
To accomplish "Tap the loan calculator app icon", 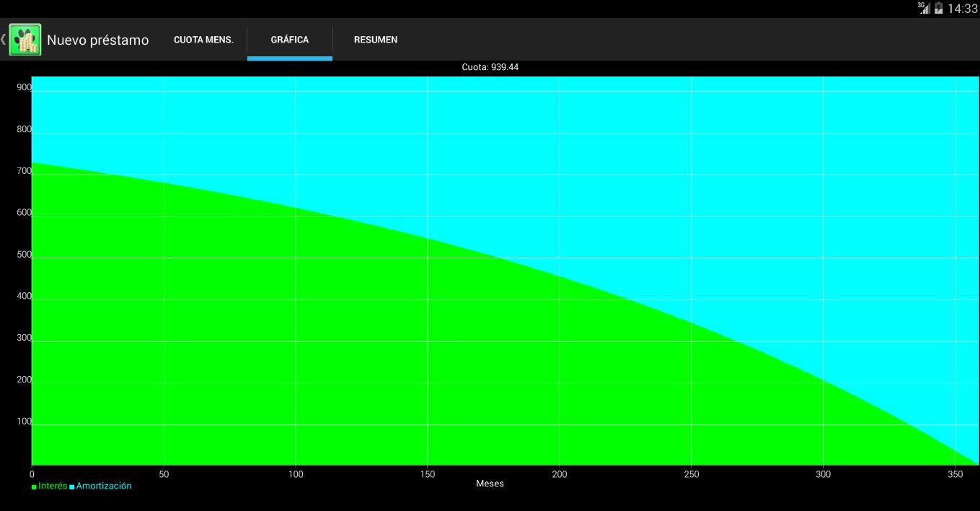I will tap(25, 40).
